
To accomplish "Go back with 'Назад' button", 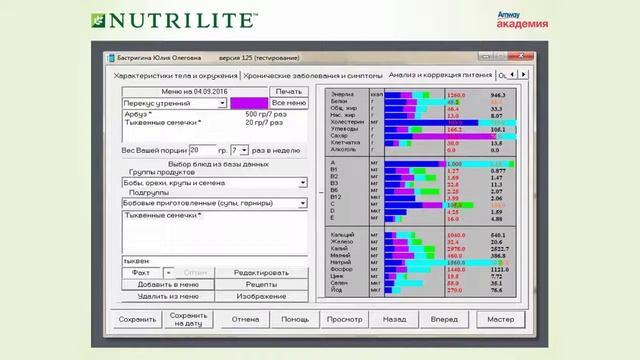I will point(394,319).
